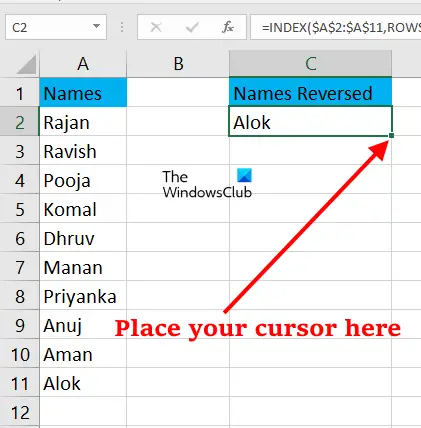The height and width of the screenshot is (428, 421).
Task: Click the Select All corner triangle
Action: pyautogui.click(x=26, y=64)
